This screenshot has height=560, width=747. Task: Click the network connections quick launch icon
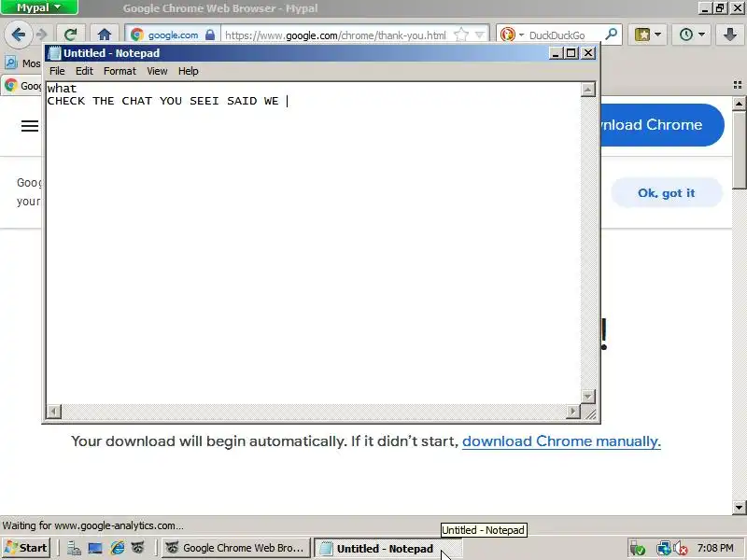click(x=74, y=549)
